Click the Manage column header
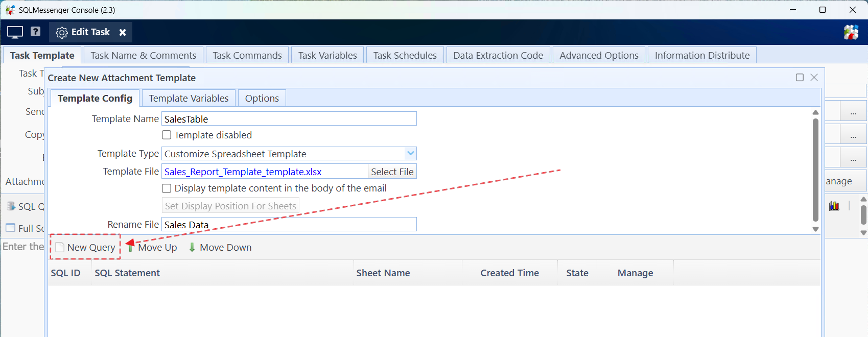This screenshot has height=337, width=868. click(x=635, y=273)
